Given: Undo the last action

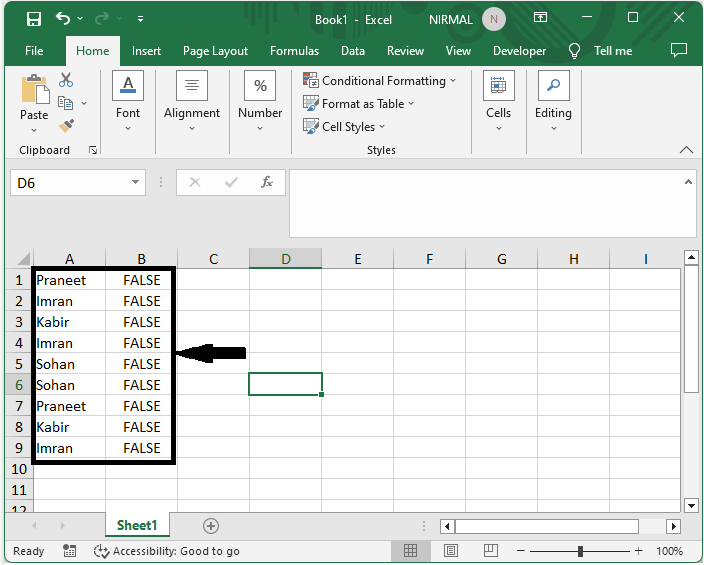Looking at the screenshot, I should tap(63, 19).
